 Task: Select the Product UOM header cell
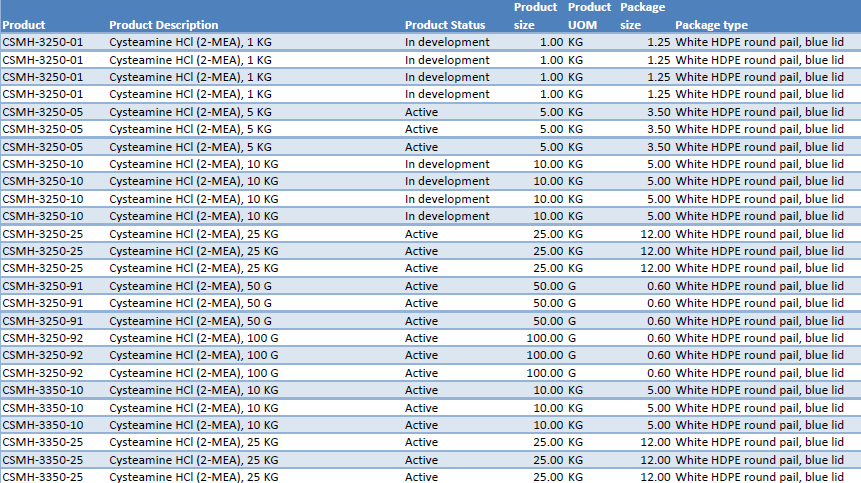click(589, 16)
